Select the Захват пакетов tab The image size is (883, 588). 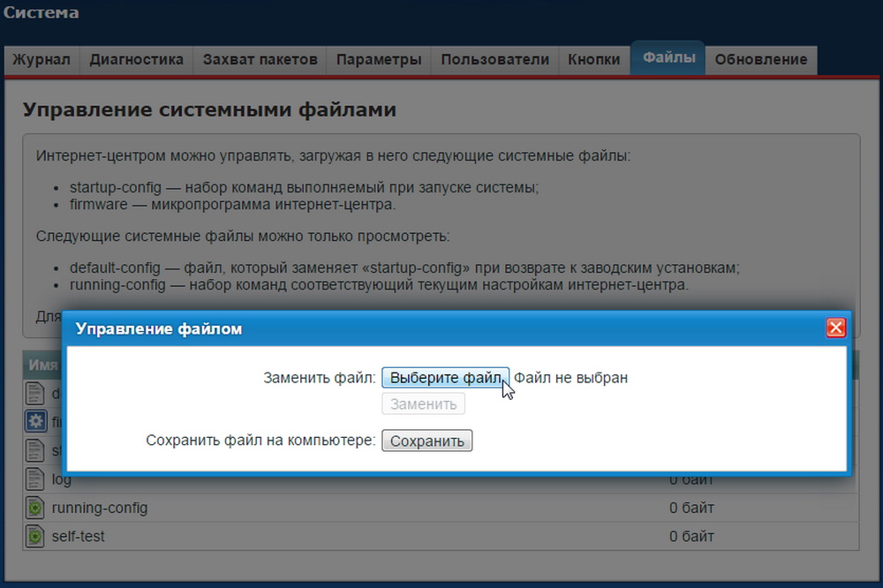258,59
